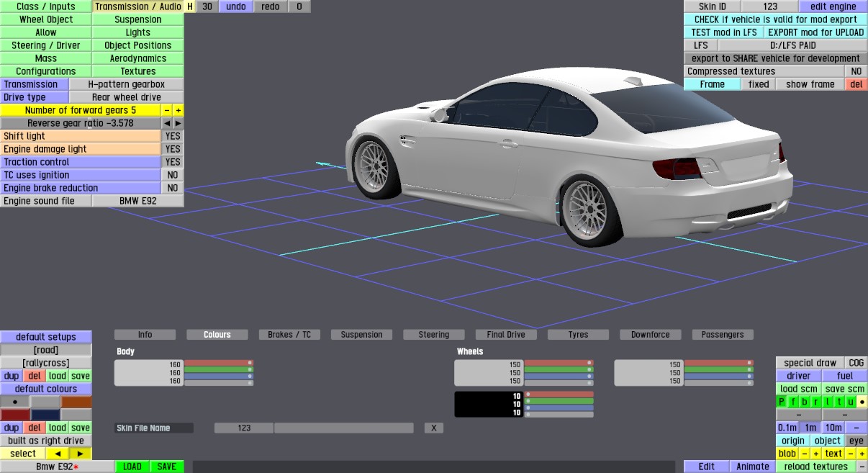Toggle the fixed frame option
The image size is (868, 473).
[759, 84]
